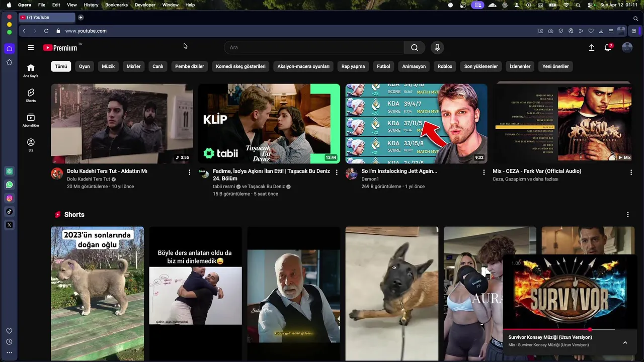Image resolution: width=644 pixels, height=362 pixels.
Task: Open video title Mix - CEZA - Fark Var
Action: [x=537, y=171]
